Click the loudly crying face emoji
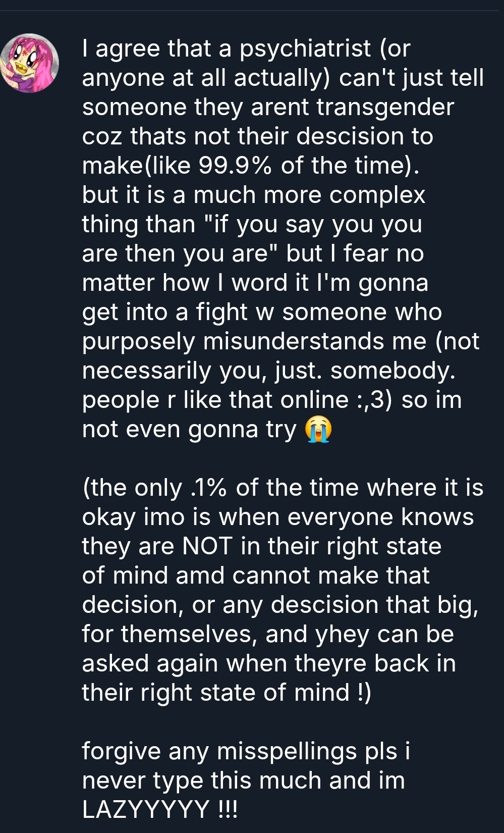This screenshot has width=504, height=833. (x=318, y=430)
